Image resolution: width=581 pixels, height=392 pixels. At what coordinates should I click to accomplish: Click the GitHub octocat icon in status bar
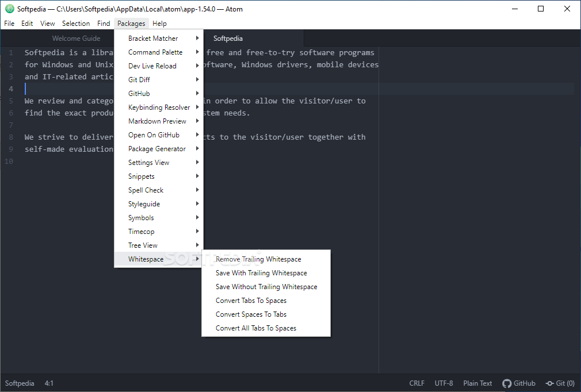[507, 383]
